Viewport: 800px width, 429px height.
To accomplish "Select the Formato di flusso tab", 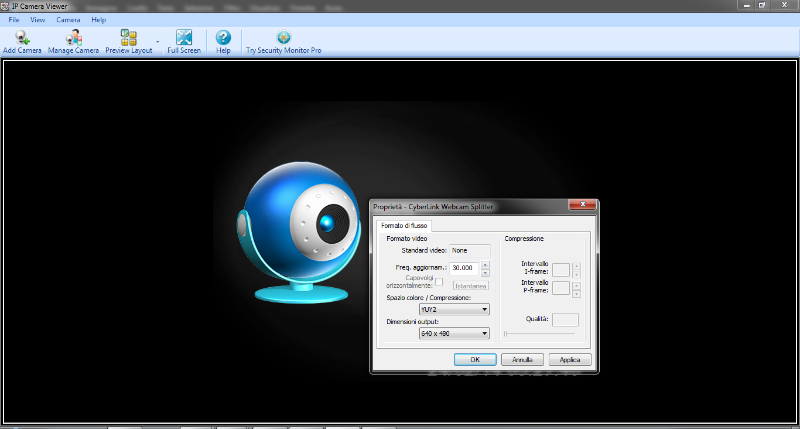I will pyautogui.click(x=403, y=226).
